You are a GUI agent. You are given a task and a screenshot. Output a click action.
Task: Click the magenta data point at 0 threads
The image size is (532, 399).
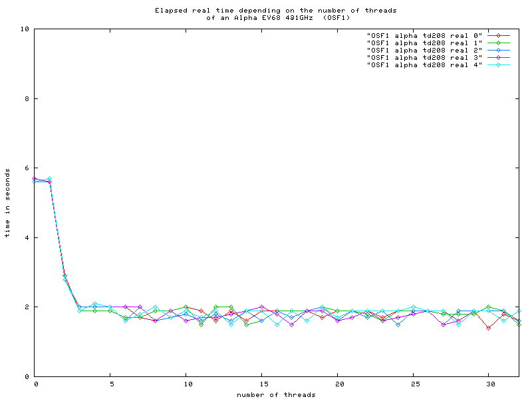click(x=35, y=178)
